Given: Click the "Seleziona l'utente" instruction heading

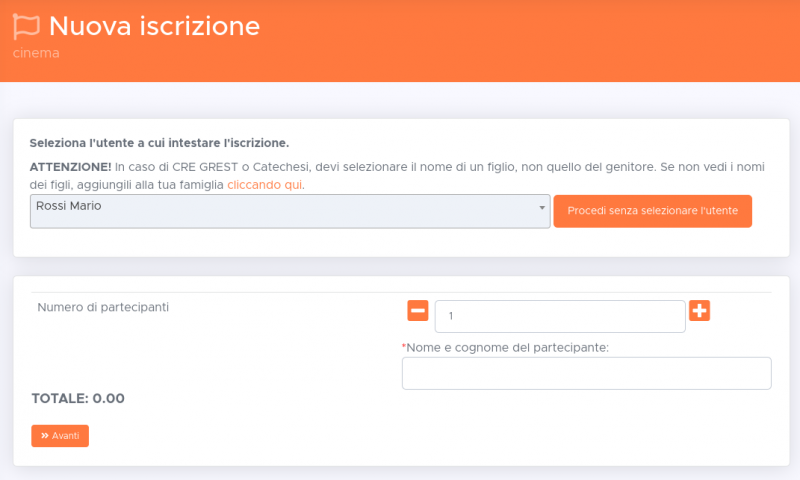Looking at the screenshot, I should (159, 143).
